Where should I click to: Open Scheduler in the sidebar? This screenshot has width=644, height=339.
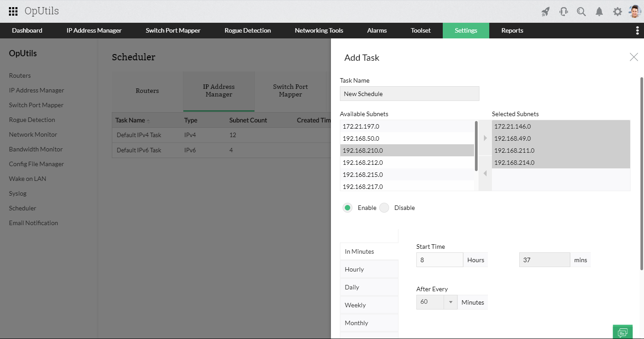pyautogui.click(x=22, y=208)
